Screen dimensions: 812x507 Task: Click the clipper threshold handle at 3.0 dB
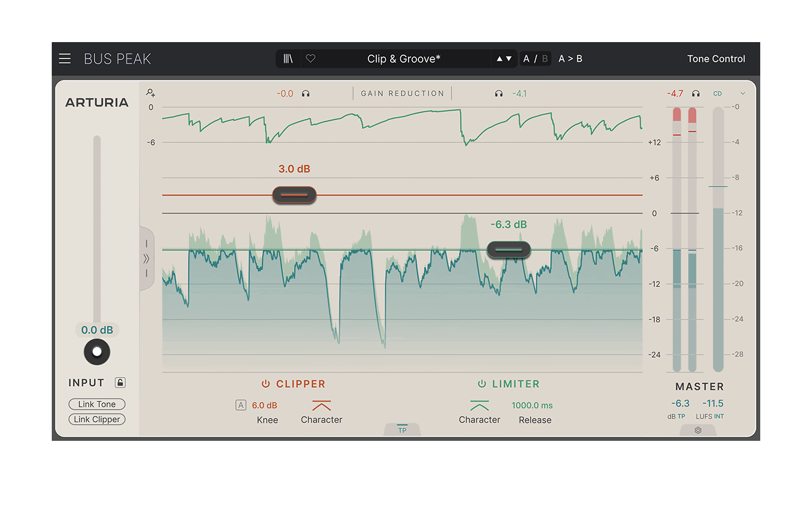pos(294,195)
